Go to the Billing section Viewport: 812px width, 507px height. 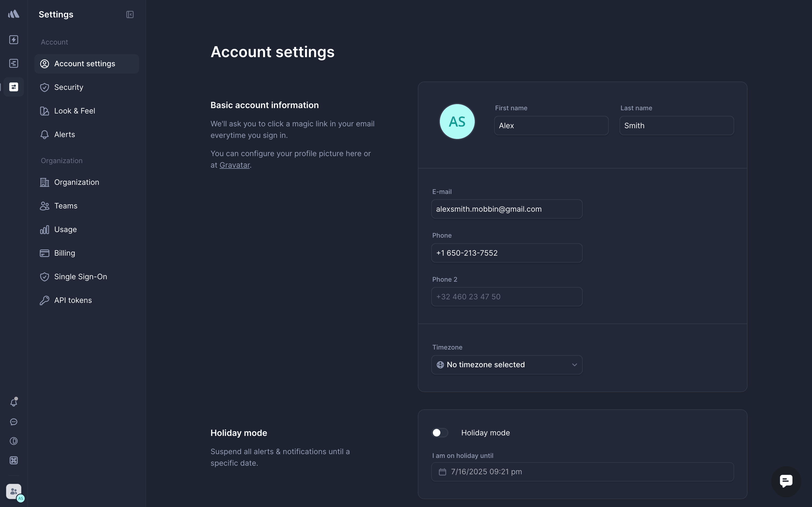tap(64, 253)
